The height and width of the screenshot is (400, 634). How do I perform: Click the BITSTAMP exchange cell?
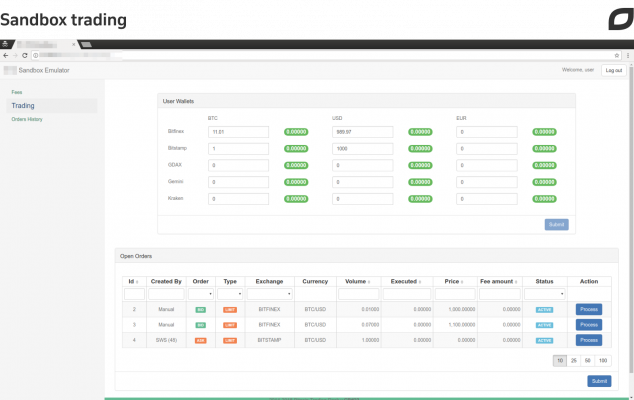click(269, 340)
